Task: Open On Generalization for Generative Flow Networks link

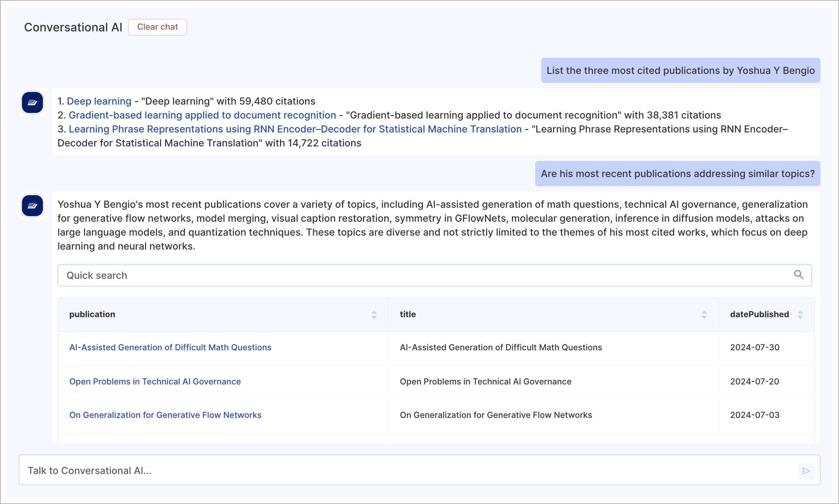Action: (165, 415)
